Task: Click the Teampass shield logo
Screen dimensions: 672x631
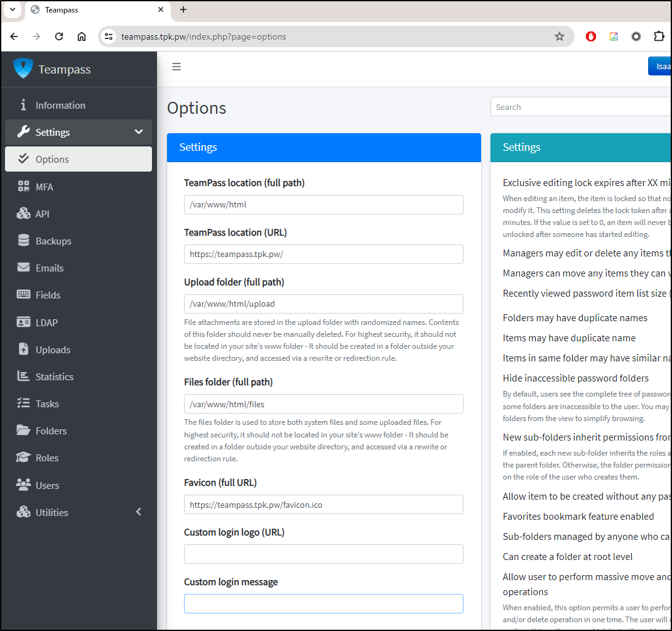Action: click(23, 69)
